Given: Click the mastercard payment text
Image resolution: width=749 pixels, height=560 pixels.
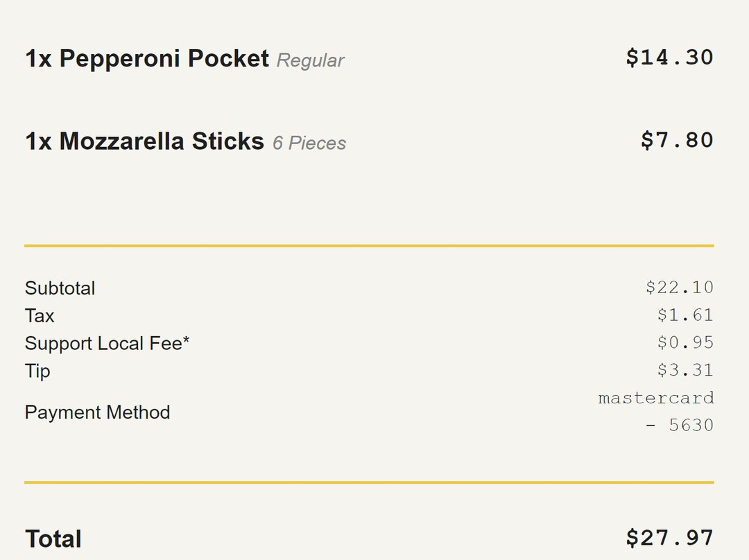Looking at the screenshot, I should point(655,398).
